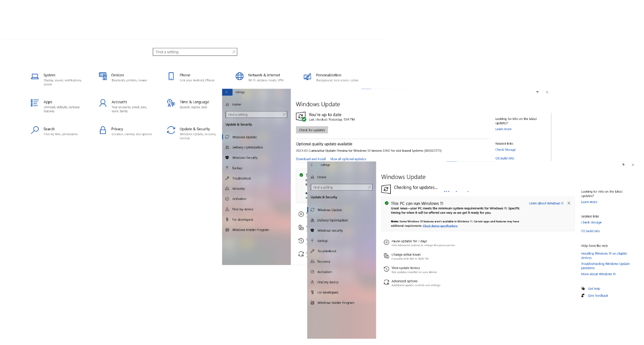Select Find my device in the Checking for updates window

327,282
